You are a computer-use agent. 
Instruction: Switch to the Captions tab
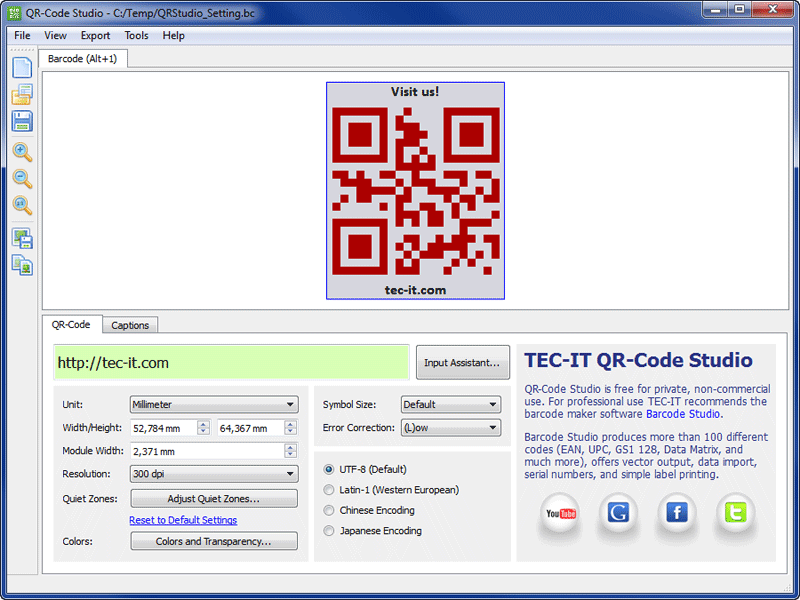coord(130,325)
